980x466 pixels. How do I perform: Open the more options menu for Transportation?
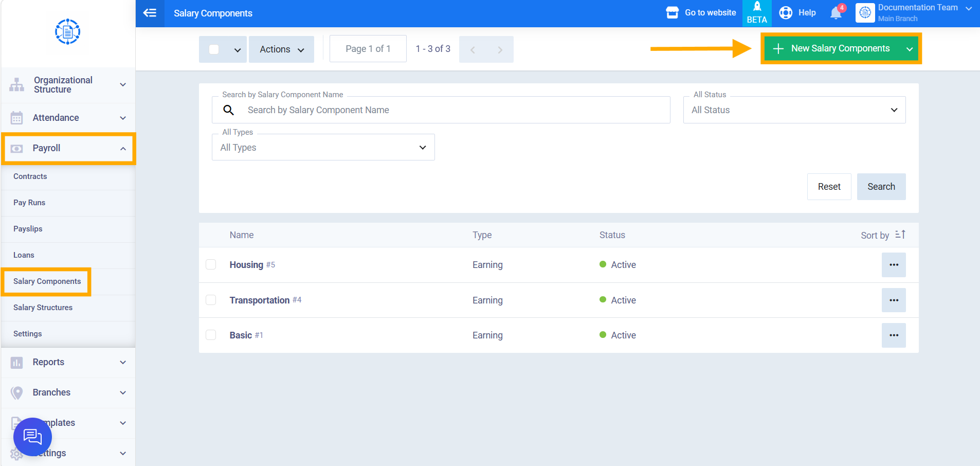coord(894,300)
